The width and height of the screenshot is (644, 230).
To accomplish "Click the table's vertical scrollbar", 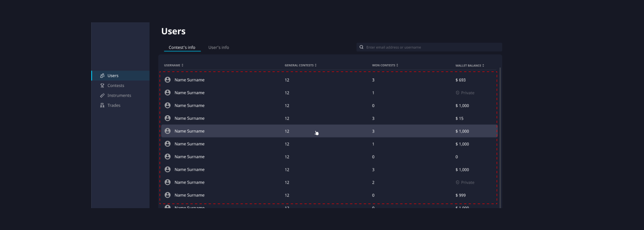I will [500, 137].
